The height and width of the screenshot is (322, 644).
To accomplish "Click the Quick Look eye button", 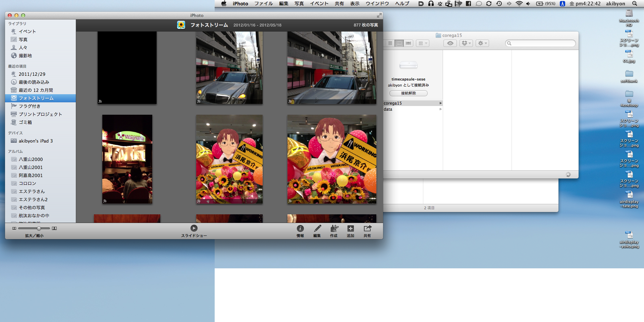I will click(450, 43).
